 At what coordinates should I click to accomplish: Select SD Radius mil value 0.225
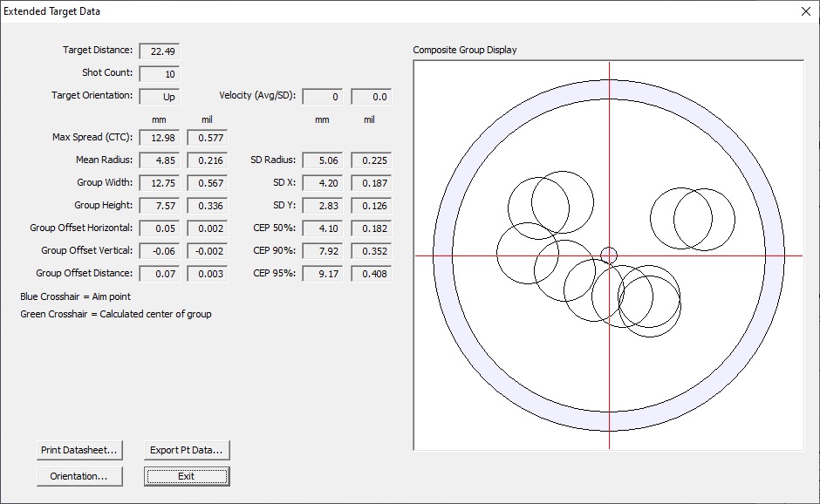click(x=372, y=160)
